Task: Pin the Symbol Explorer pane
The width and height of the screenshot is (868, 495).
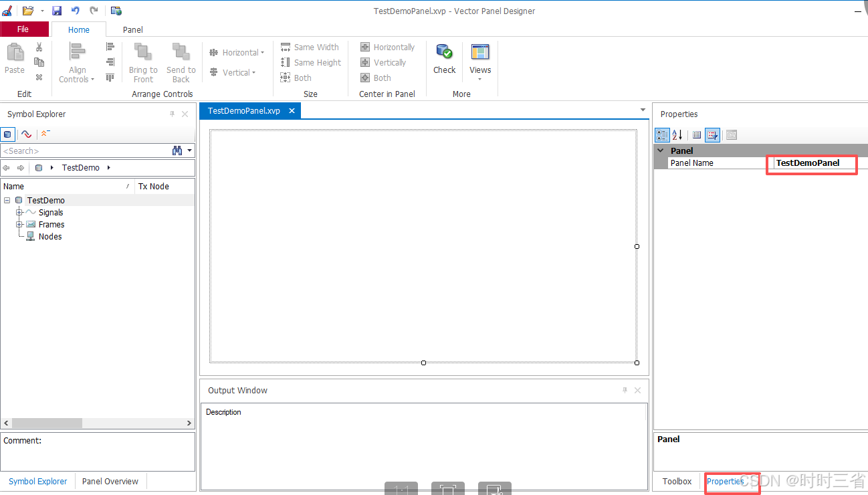Action: pyautogui.click(x=173, y=114)
